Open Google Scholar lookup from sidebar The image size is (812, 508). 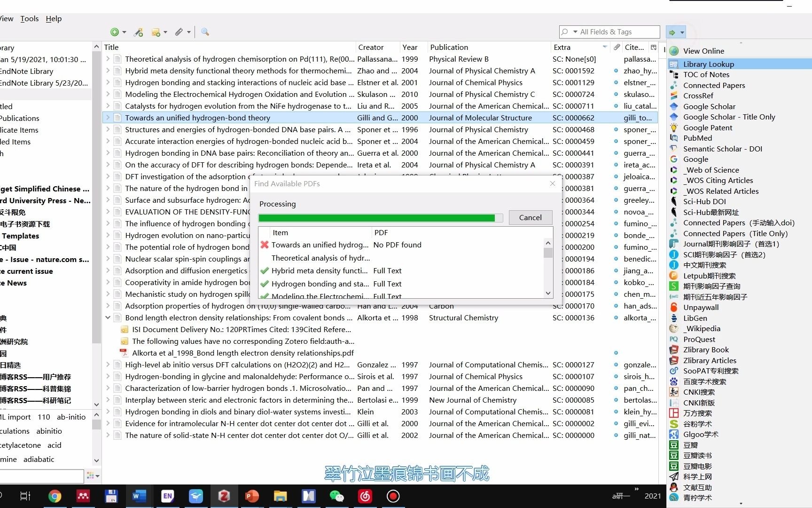709,106
